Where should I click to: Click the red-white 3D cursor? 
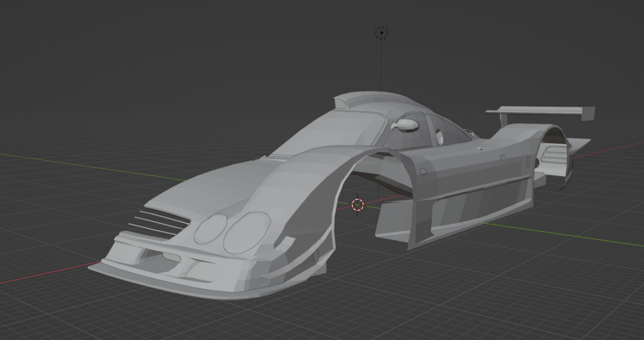pos(358,205)
